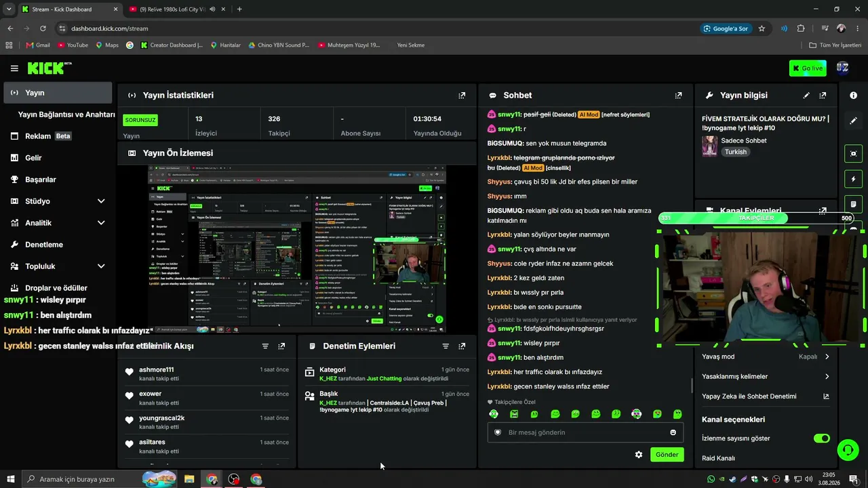The height and width of the screenshot is (488, 868).
Task: Click the Sadece Sohbet category thumbnail
Action: point(709,146)
